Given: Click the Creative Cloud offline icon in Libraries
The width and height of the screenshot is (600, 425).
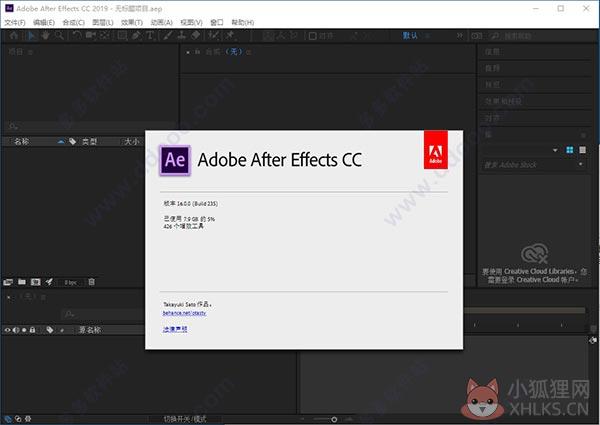Looking at the screenshot, I should [535, 253].
